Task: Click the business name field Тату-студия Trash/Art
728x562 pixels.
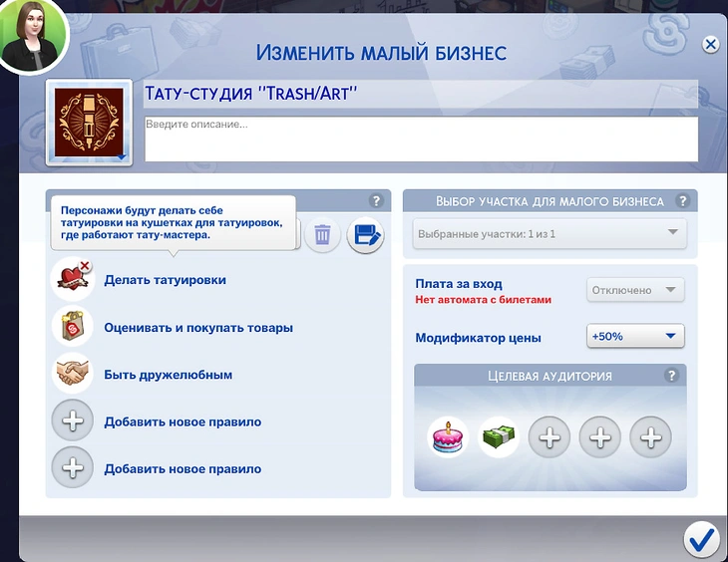Action: coord(420,94)
